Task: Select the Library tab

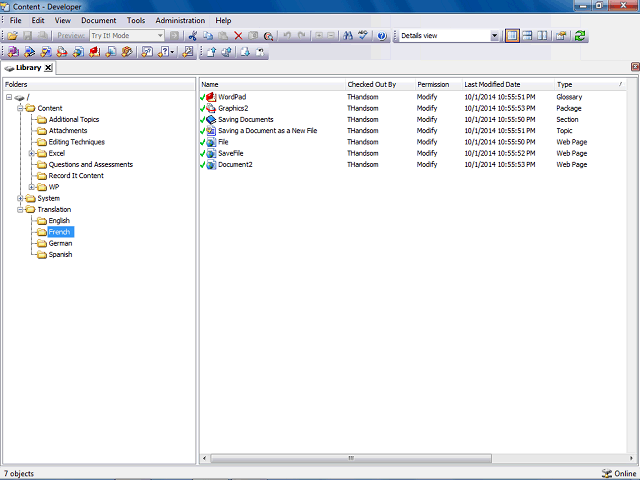Action: pos(28,68)
